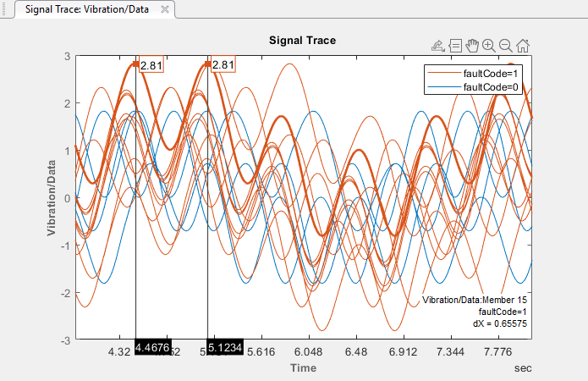The image size is (588, 381).
Task: Click the 7.776 x-axis tick label
Action: click(x=497, y=351)
